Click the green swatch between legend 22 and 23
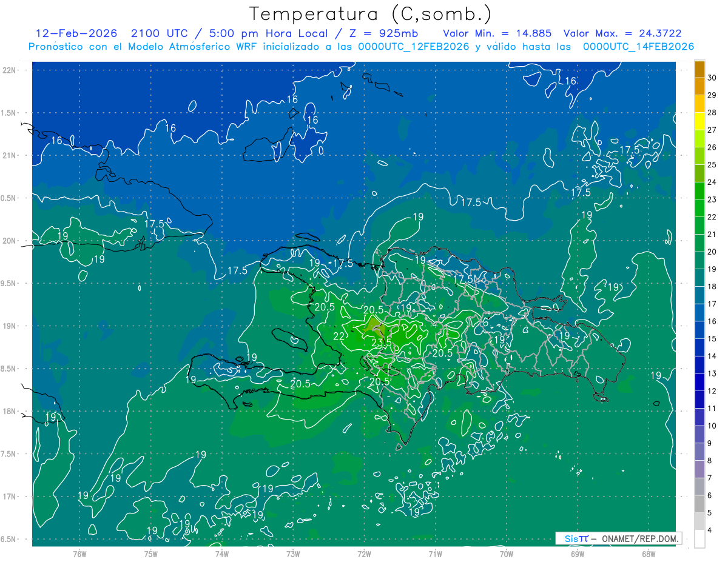The height and width of the screenshot is (562, 728). (699, 208)
